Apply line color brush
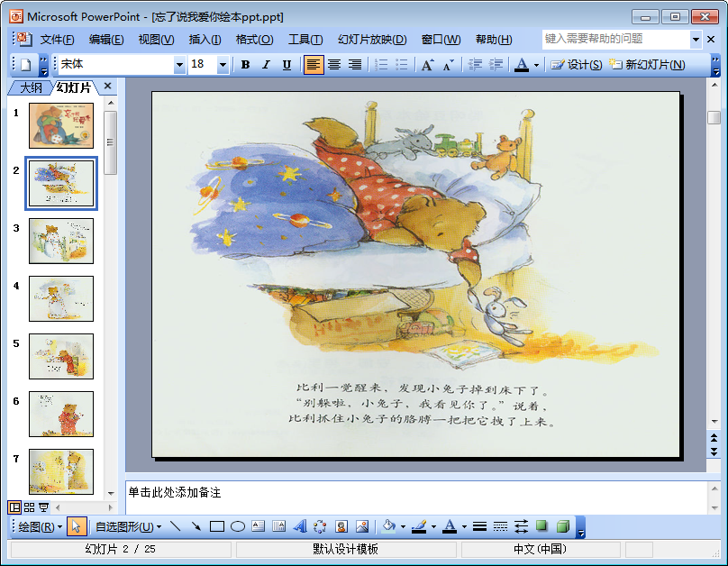 (419, 526)
